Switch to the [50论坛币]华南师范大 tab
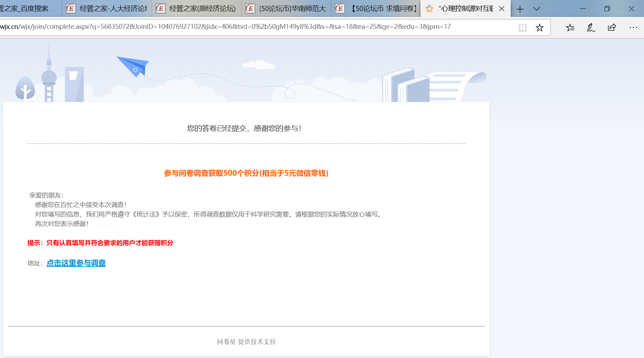The height and width of the screenshot is (358, 644). click(x=286, y=8)
